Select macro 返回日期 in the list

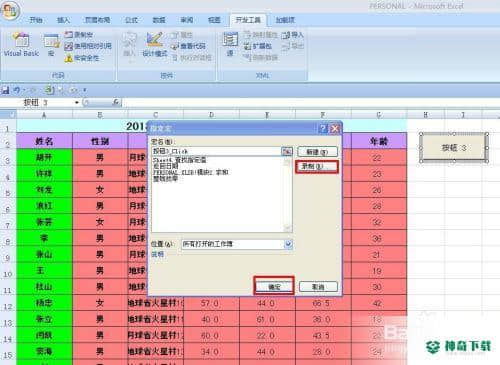point(166,166)
